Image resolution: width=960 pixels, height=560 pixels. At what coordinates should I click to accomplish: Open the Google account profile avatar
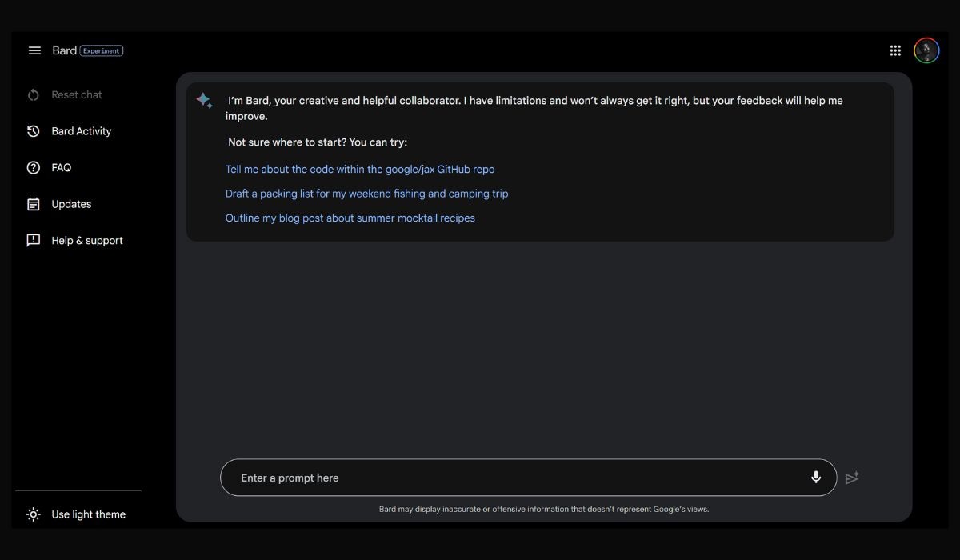[x=926, y=50]
